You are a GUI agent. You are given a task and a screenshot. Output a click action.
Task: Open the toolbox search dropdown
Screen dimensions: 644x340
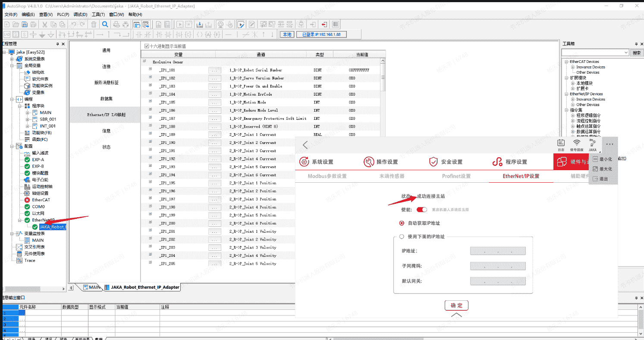[x=626, y=53]
